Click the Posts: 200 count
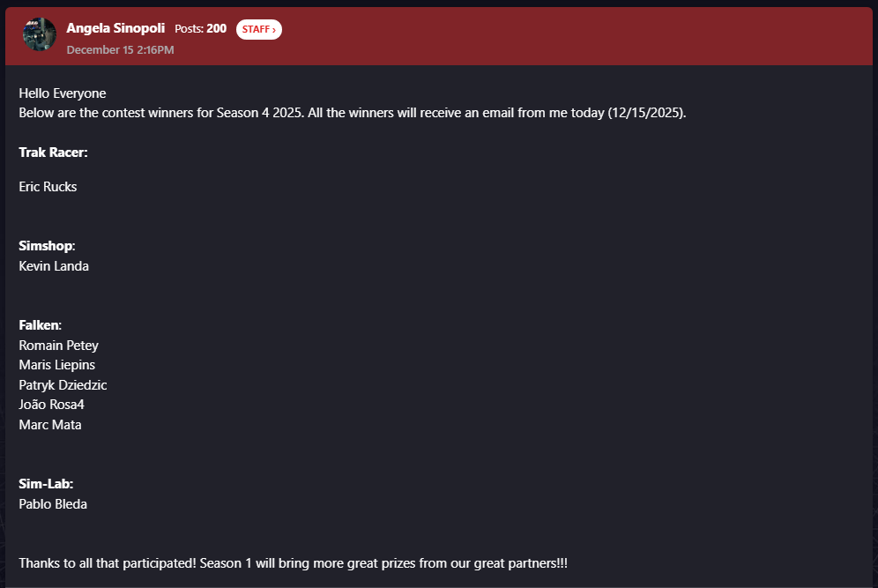Screen dimensions: 878x588 click(x=200, y=29)
